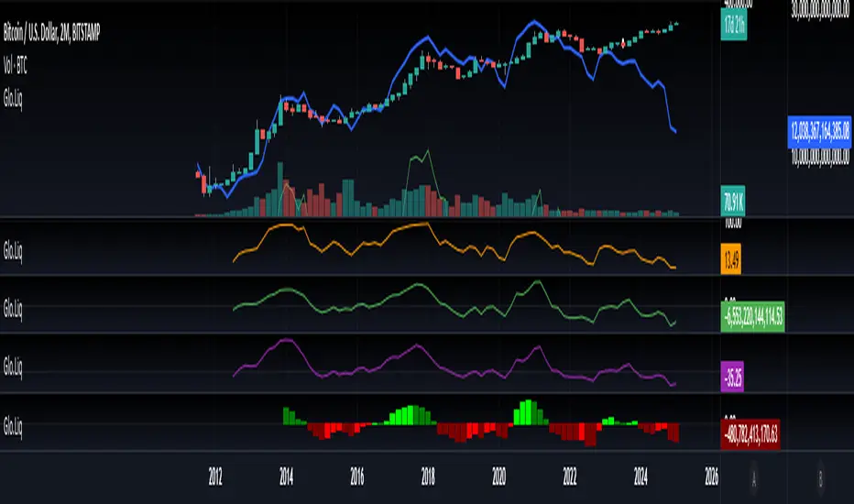The height and width of the screenshot is (504, 854).
Task: Click the red '-480,782,413,170.63' value label
Action: point(750,434)
